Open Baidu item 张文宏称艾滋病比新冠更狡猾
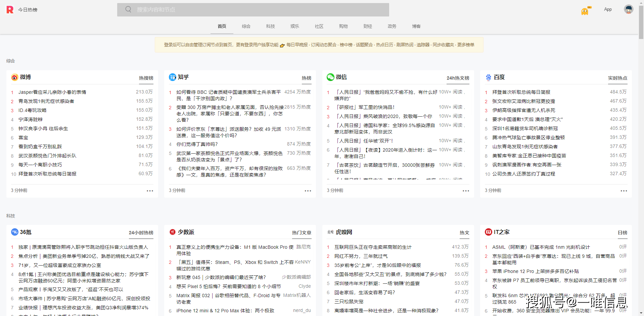The height and width of the screenshot is (316, 644). tap(523, 101)
